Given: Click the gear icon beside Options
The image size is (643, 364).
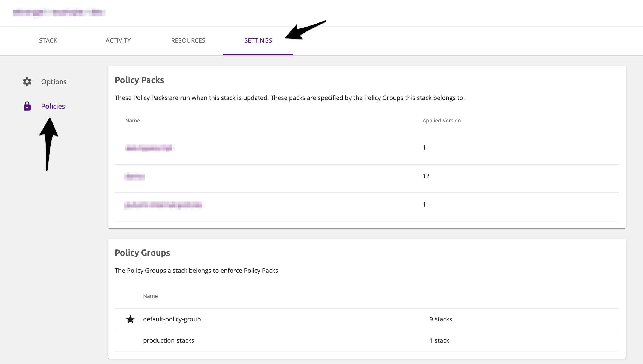Looking at the screenshot, I should pos(27,81).
